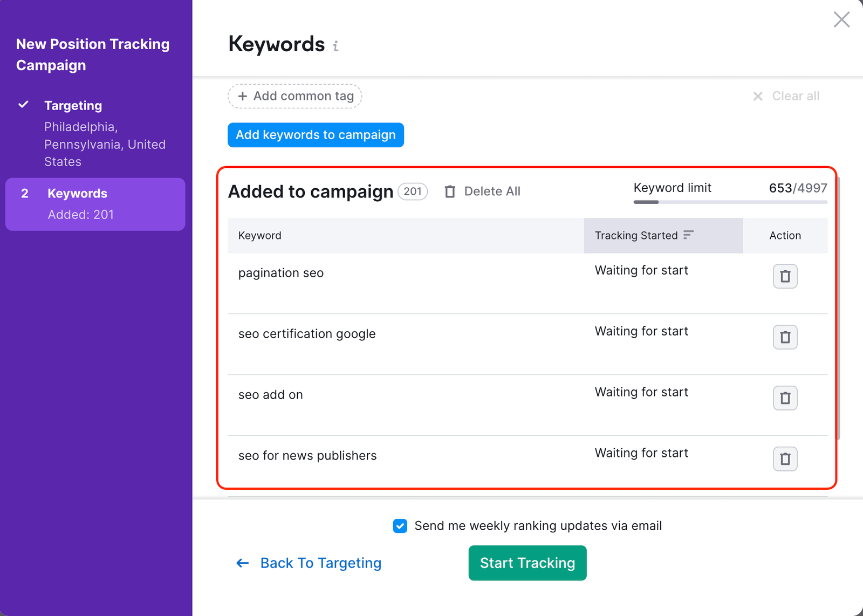Click Add common tag
863x616 pixels.
(x=294, y=96)
